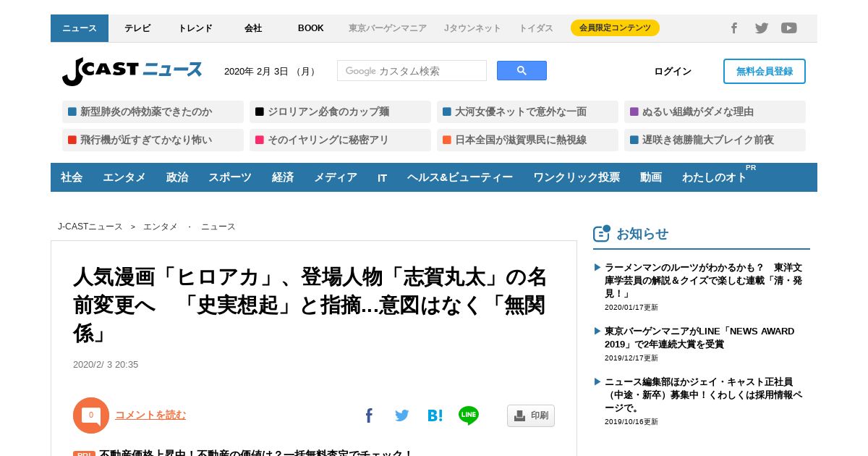Share article on Facebook
Image resolution: width=868 pixels, height=456 pixels.
(369, 415)
